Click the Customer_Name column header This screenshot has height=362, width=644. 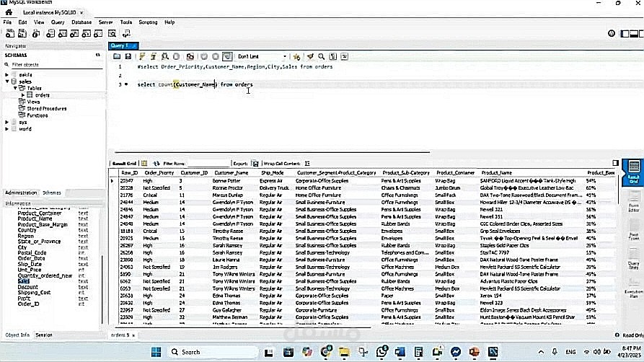[231, 173]
